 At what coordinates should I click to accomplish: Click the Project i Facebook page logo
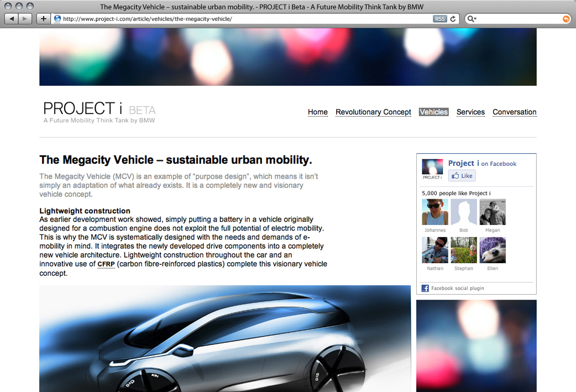point(432,169)
